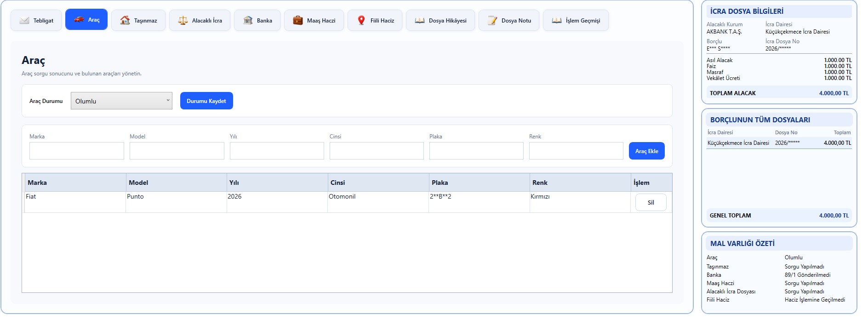Click the red car Araç icon
The width and height of the screenshot is (868, 320).
(79, 19)
